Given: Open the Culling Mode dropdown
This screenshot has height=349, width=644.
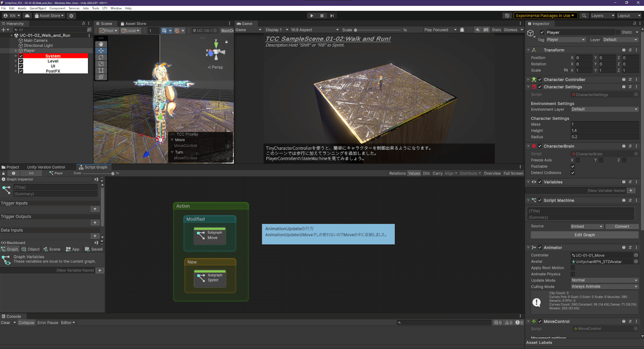Looking at the screenshot, I should 605,287.
